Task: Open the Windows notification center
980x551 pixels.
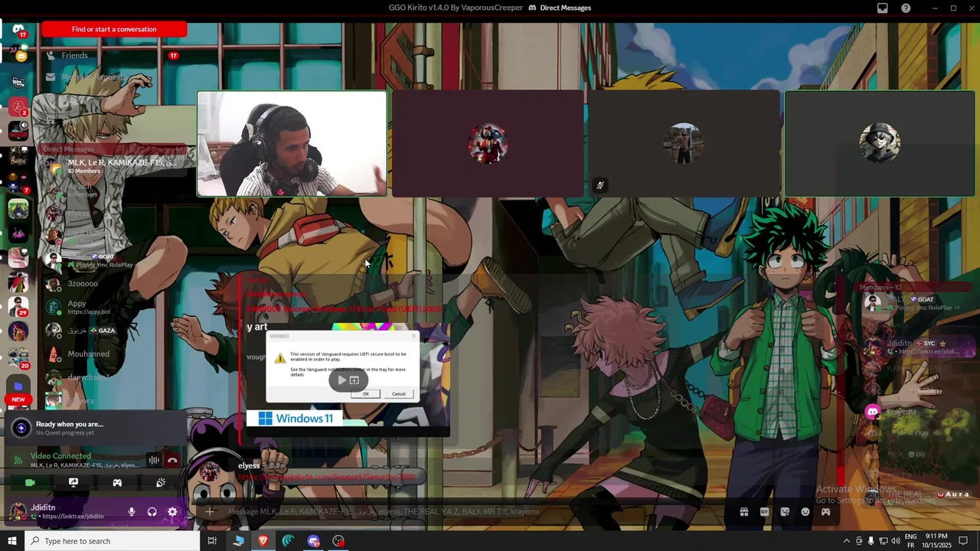Action: 963,541
